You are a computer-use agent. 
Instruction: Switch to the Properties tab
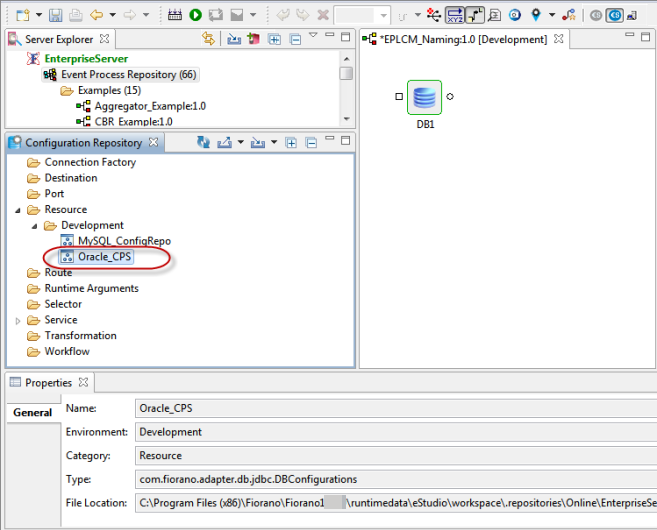point(48,383)
